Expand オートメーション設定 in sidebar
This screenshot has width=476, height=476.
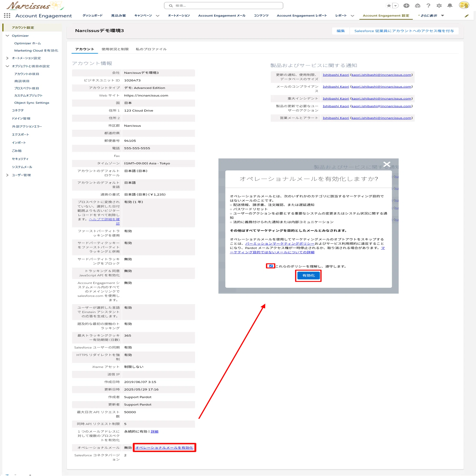tap(7, 58)
